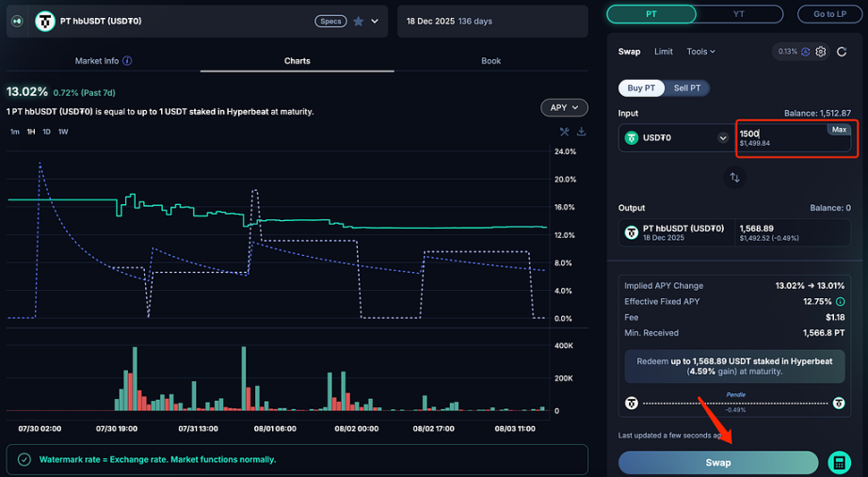This screenshot has height=477, width=868.
Task: Choose Sell PT mode
Action: 687,88
